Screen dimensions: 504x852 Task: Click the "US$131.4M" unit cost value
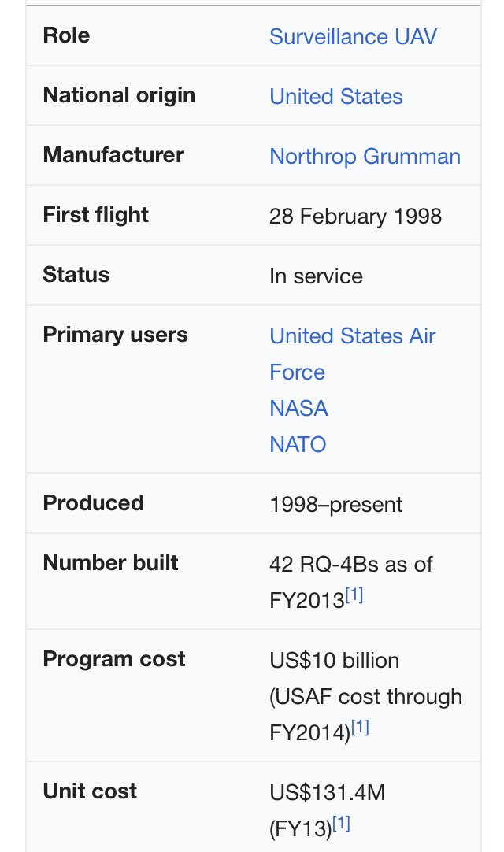pyautogui.click(x=327, y=792)
